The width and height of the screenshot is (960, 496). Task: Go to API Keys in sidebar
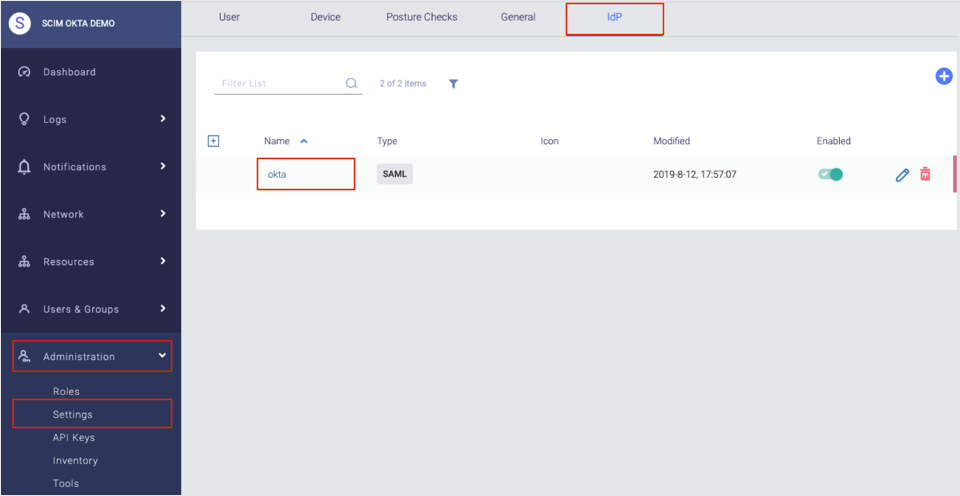74,438
